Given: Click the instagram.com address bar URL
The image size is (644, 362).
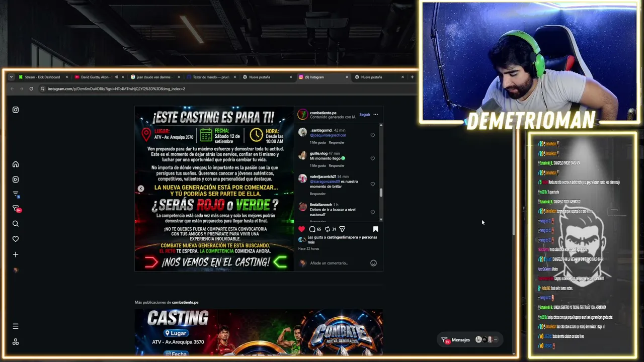Looking at the screenshot, I should (117, 89).
